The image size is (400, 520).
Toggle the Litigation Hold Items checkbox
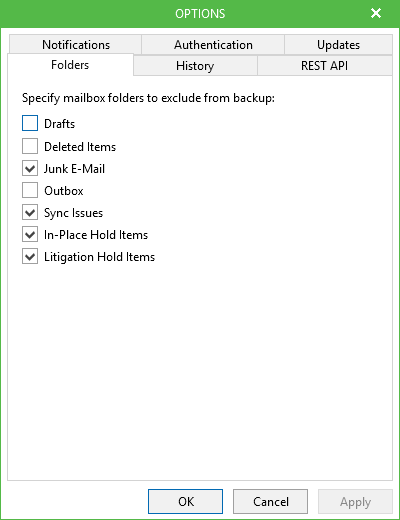(x=30, y=257)
